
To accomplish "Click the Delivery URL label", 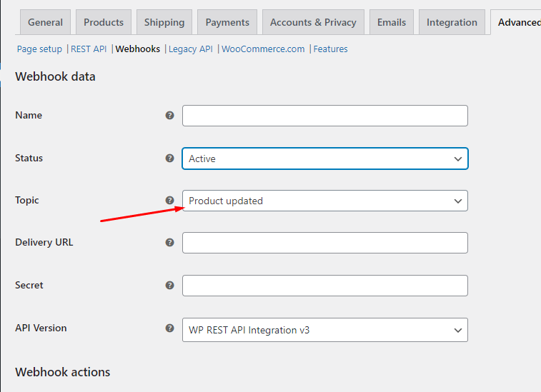I will coord(44,242).
